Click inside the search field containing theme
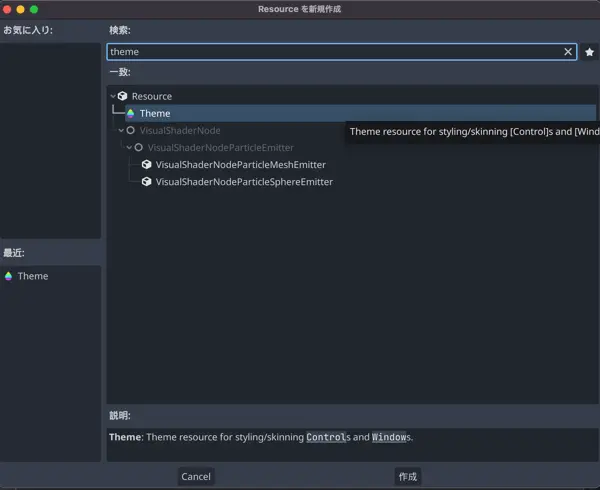 (330, 52)
